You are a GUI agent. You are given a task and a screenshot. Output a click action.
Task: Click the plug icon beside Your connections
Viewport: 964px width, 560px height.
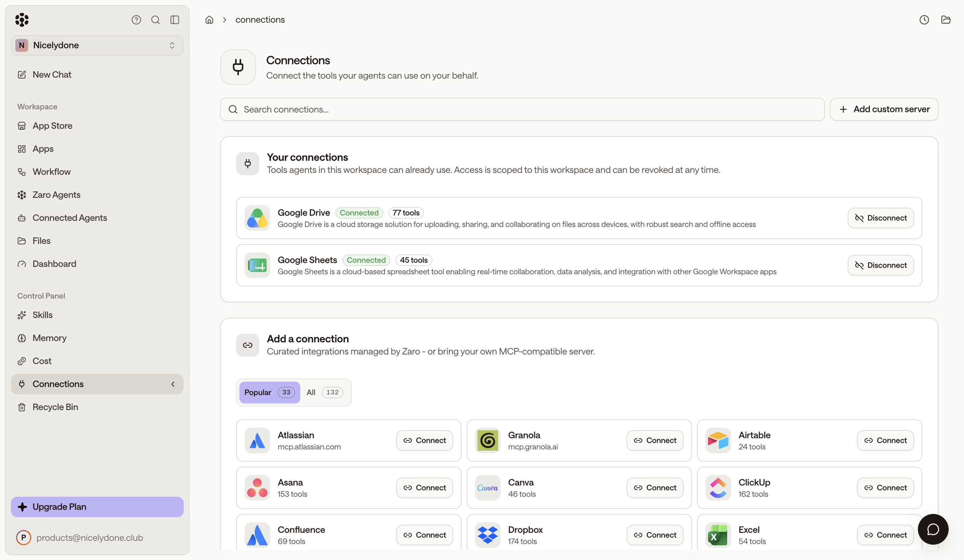[x=247, y=163]
